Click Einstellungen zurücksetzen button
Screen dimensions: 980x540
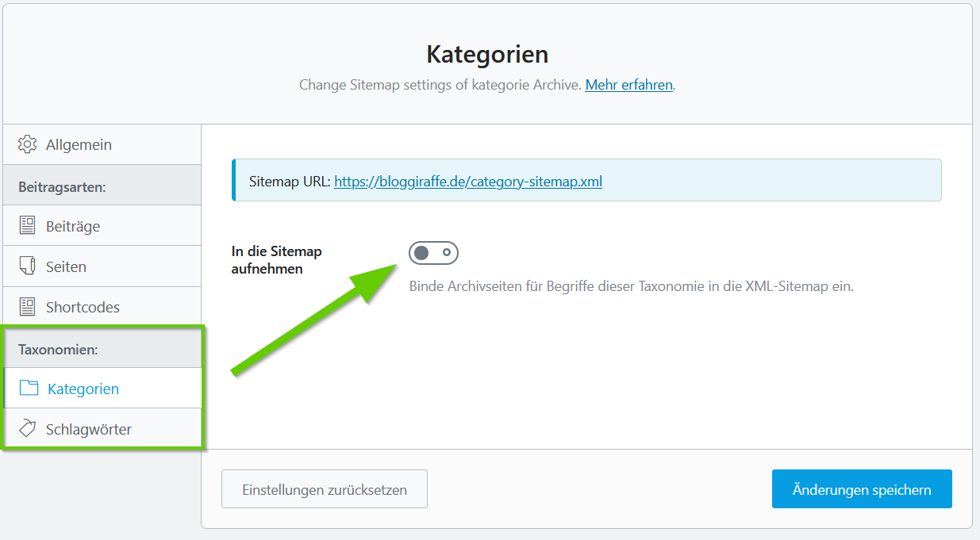[325, 489]
